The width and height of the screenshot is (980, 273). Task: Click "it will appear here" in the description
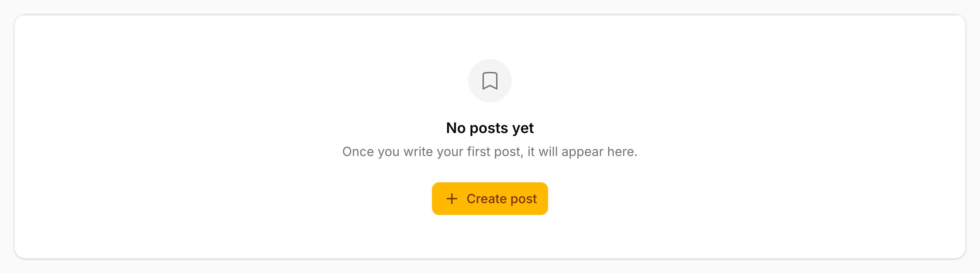point(582,152)
